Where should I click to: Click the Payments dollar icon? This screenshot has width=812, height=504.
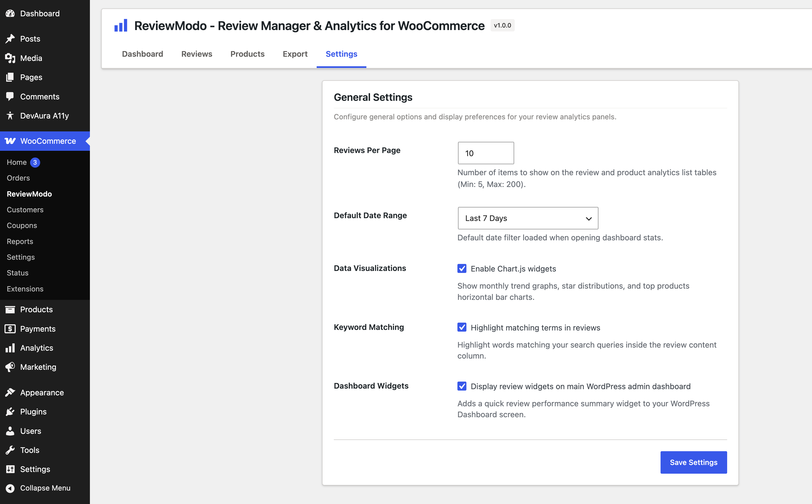10,329
